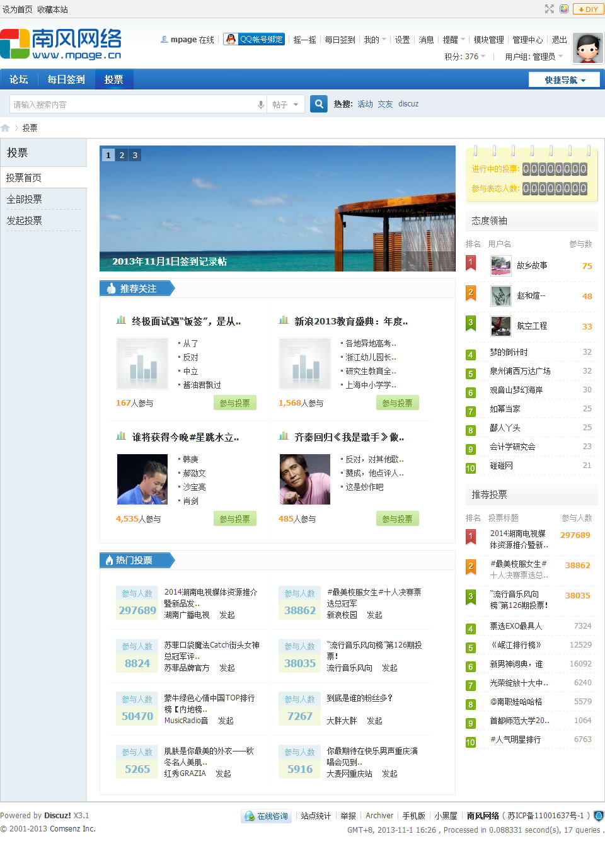Click 参与投票 for the 485人参与 poll
This screenshot has height=868, width=605.
pos(397,519)
